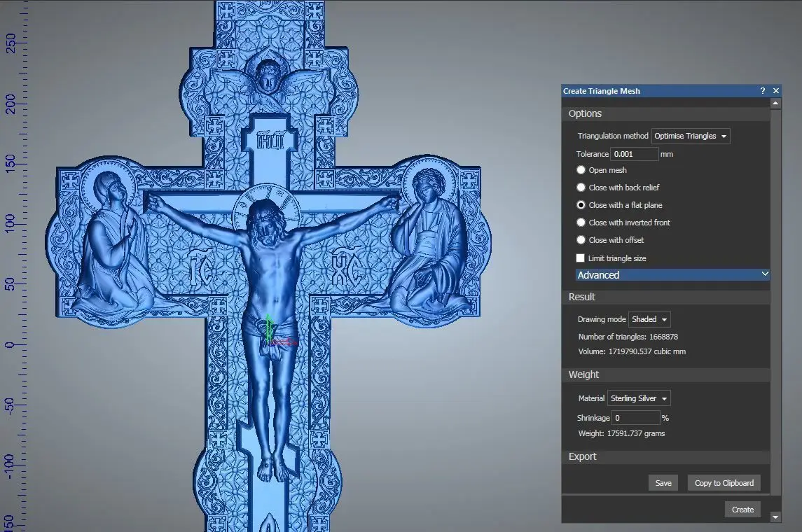Viewport: 802px width, 532px height.
Task: Click the Weight 17591.737 grams text
Action: (x=621, y=433)
